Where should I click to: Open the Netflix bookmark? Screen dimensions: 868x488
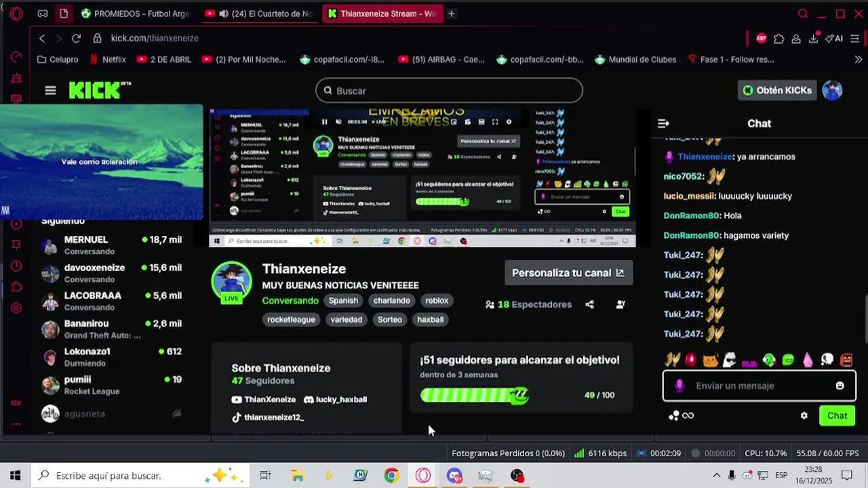[x=108, y=60]
